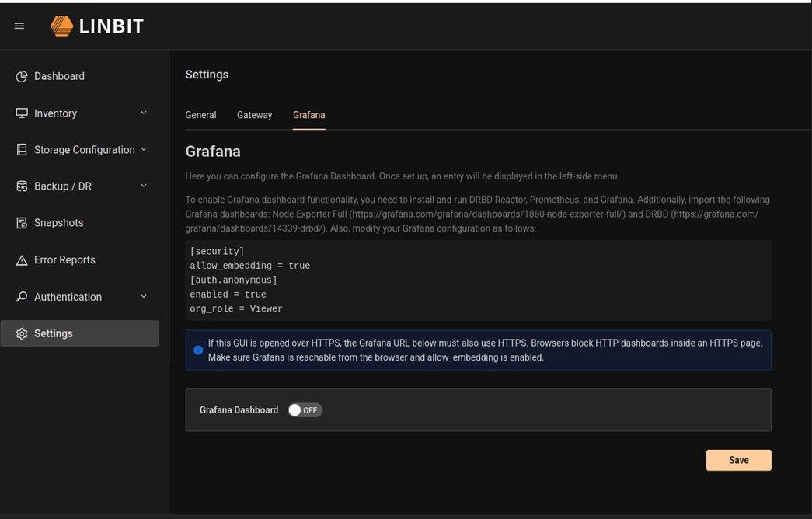Image resolution: width=812 pixels, height=519 pixels.
Task: Click the LINBIT orange logo icon
Action: (61, 26)
